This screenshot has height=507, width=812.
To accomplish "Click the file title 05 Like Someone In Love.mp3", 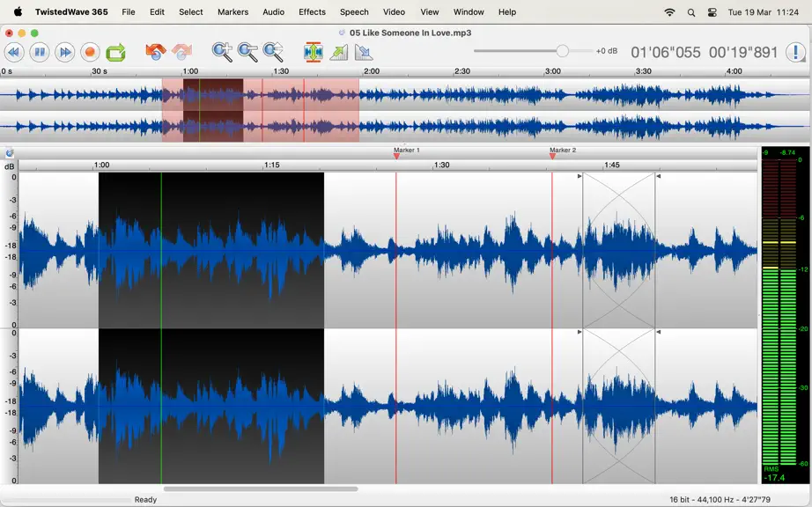I will tap(410, 33).
